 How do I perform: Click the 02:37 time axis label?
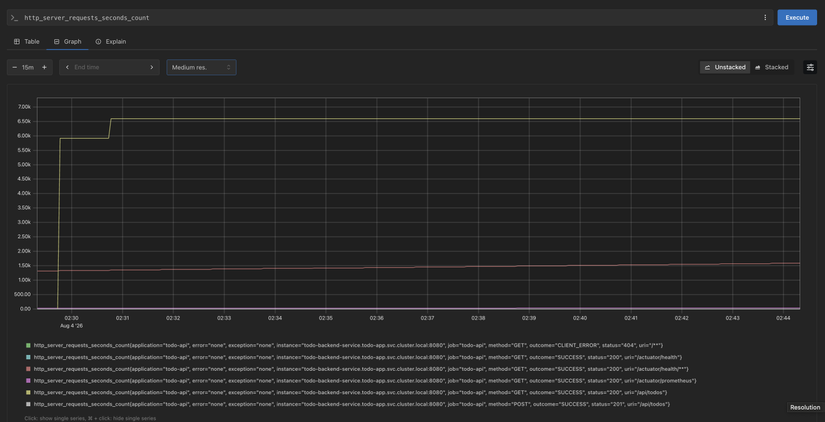[x=427, y=318]
